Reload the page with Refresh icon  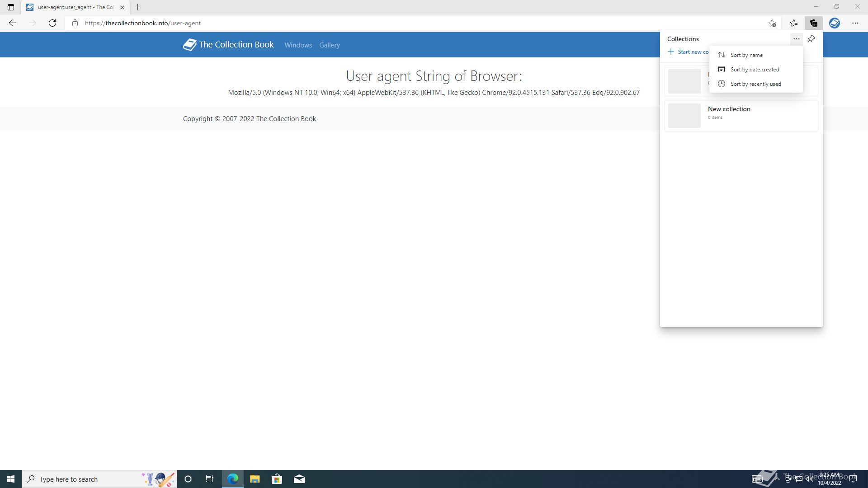tap(52, 23)
